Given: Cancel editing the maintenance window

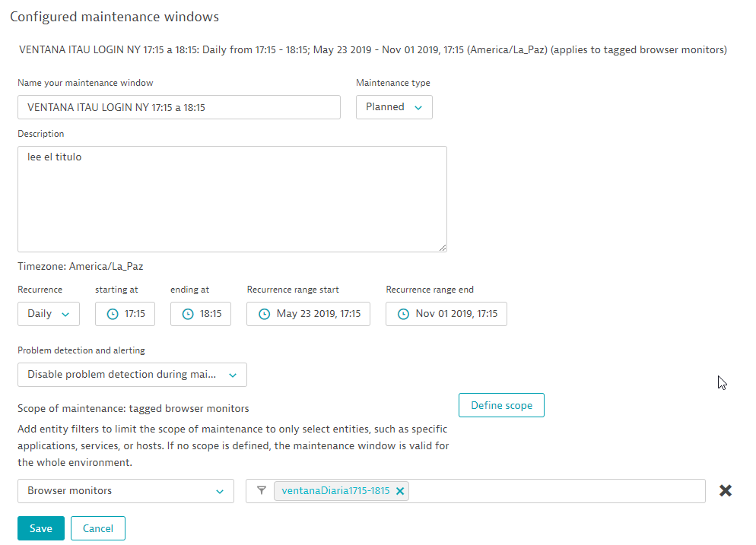Looking at the screenshot, I should click(x=97, y=528).
